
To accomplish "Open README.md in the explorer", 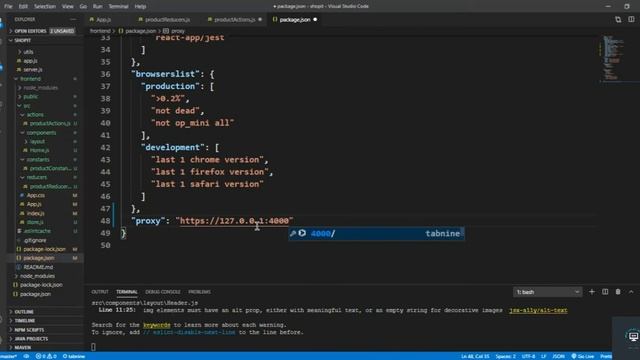I will click(x=38, y=267).
